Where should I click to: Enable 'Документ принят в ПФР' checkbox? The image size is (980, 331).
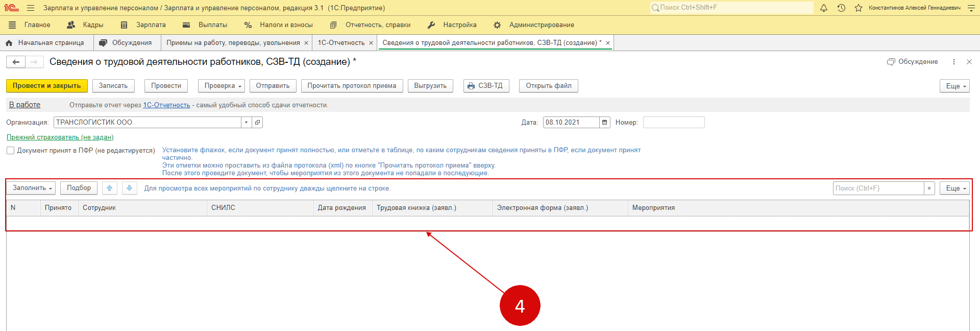pyautogui.click(x=10, y=151)
